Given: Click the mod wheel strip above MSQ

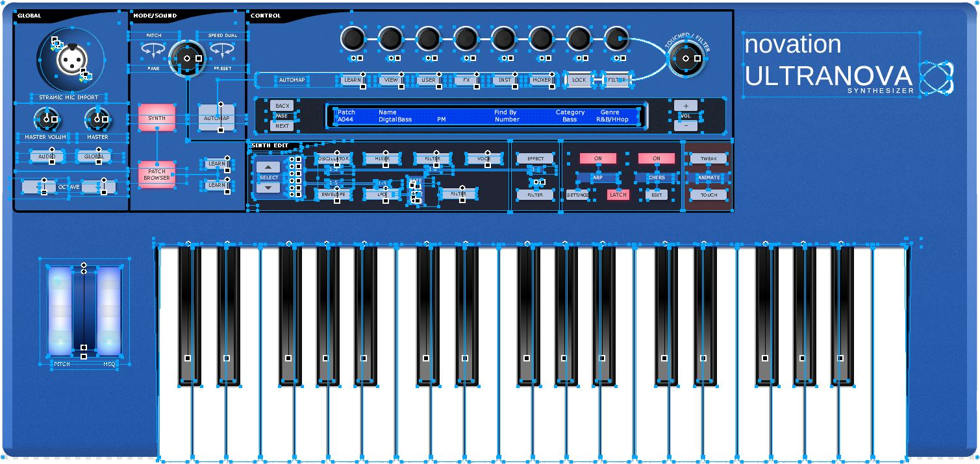Looking at the screenshot, I should pyautogui.click(x=108, y=310).
